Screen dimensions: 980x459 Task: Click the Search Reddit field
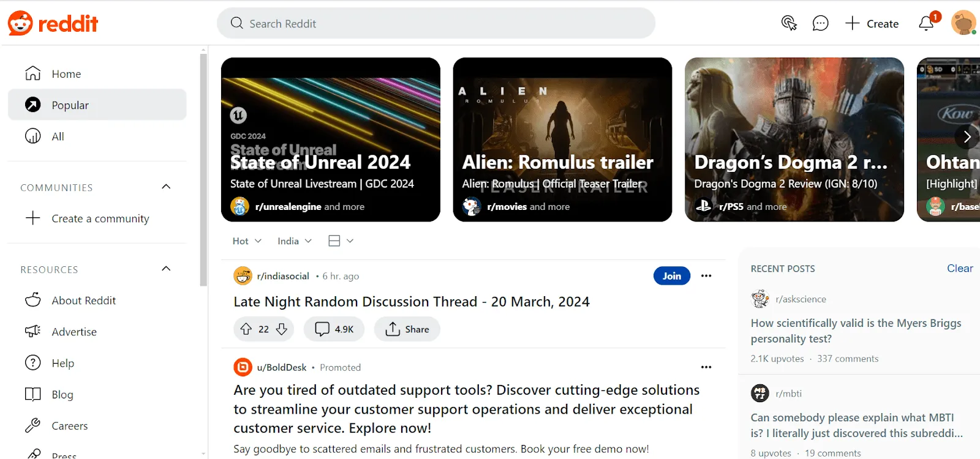coord(436,23)
